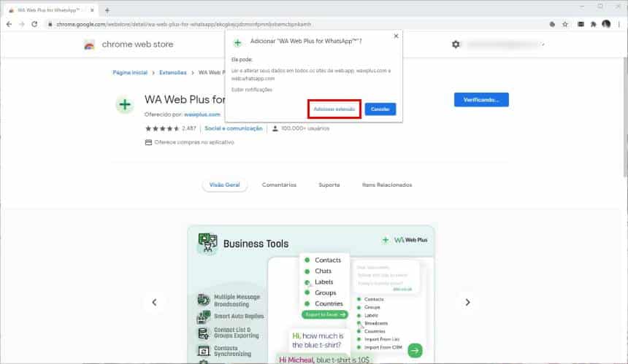Click the Chrome Web Store rainbow logo
628x364 pixels.
pyautogui.click(x=89, y=44)
